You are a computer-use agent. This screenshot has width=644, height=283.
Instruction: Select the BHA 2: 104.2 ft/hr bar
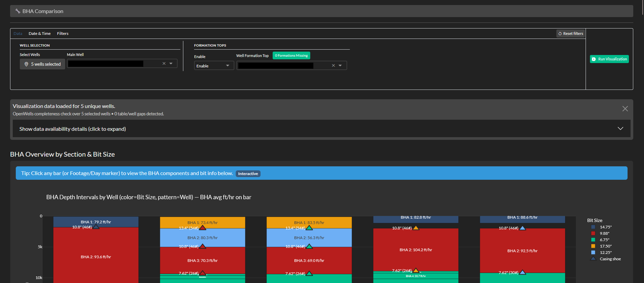416,250
